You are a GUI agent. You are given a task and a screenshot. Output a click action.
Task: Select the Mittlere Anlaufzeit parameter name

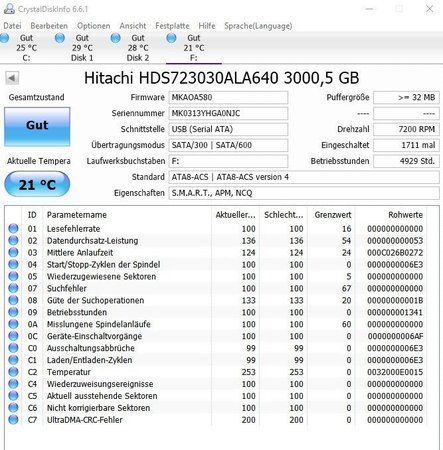click(x=80, y=253)
